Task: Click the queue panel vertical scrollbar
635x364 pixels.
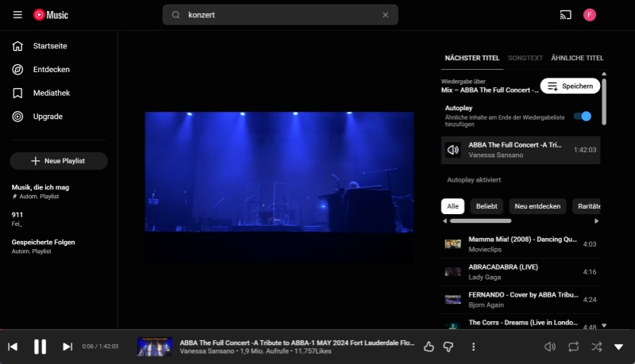Action: pos(604,102)
